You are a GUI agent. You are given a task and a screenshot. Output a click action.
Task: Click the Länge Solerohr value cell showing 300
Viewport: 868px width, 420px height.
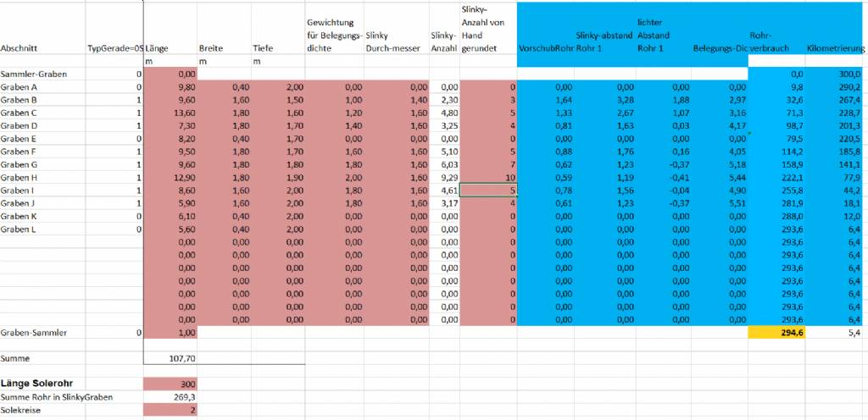[171, 384]
